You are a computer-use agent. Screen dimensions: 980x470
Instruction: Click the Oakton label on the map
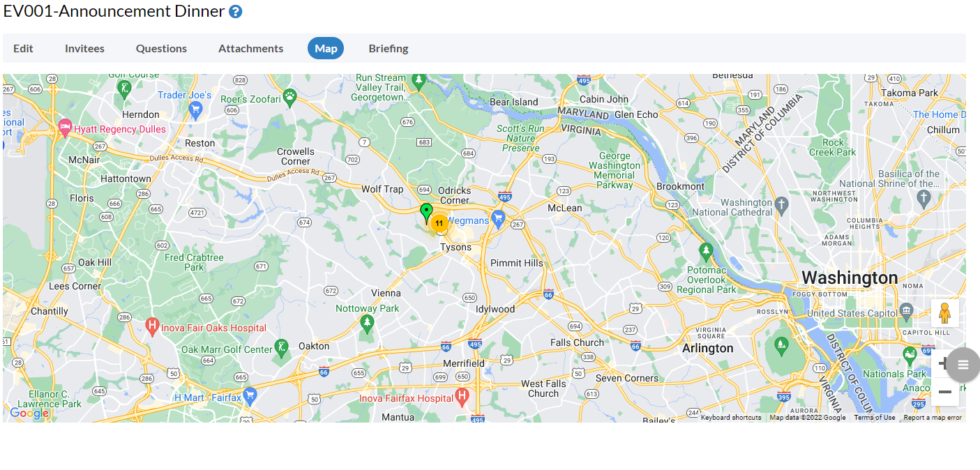click(x=314, y=346)
